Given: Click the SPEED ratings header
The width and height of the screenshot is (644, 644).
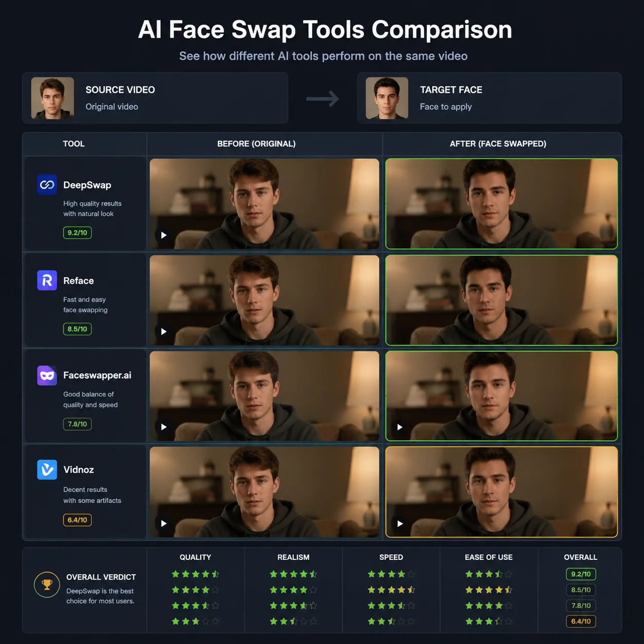Looking at the screenshot, I should tap(391, 557).
